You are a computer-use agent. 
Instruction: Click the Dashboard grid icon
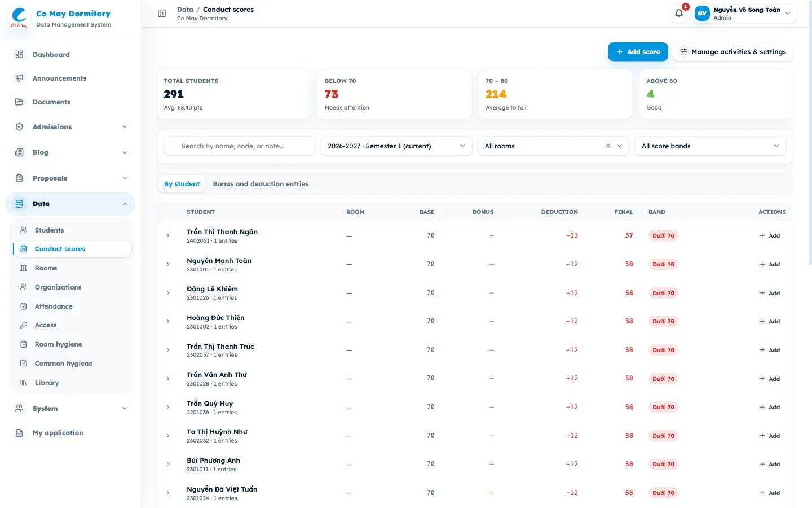click(19, 55)
